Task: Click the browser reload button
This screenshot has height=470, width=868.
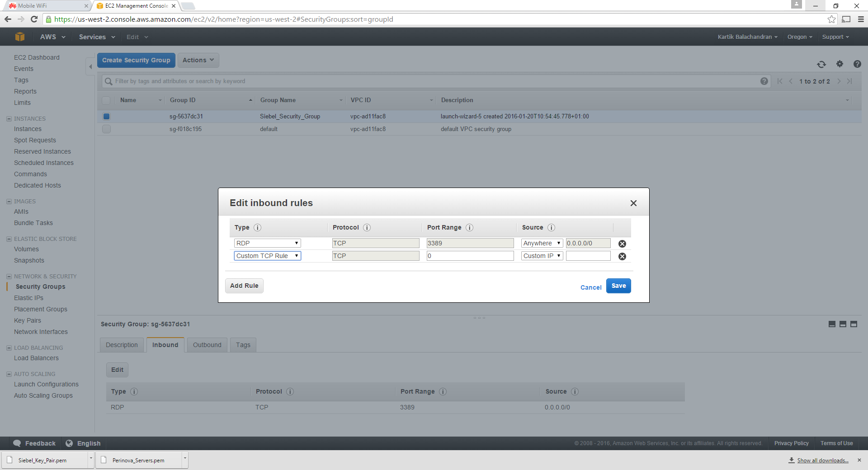Action: tap(34, 19)
